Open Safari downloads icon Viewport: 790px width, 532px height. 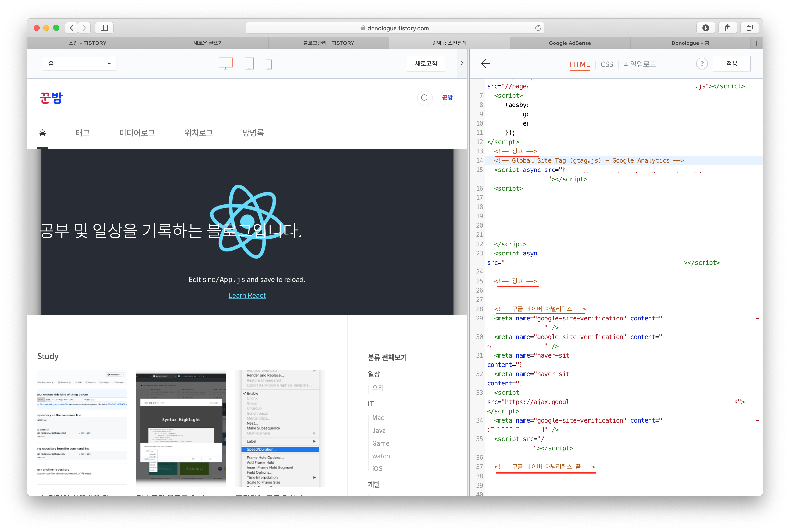pyautogui.click(x=705, y=28)
